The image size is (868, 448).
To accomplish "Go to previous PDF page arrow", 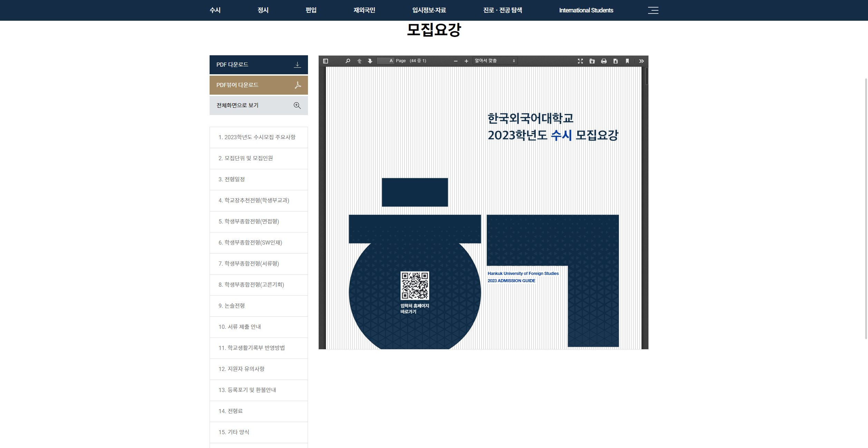I will [x=359, y=61].
